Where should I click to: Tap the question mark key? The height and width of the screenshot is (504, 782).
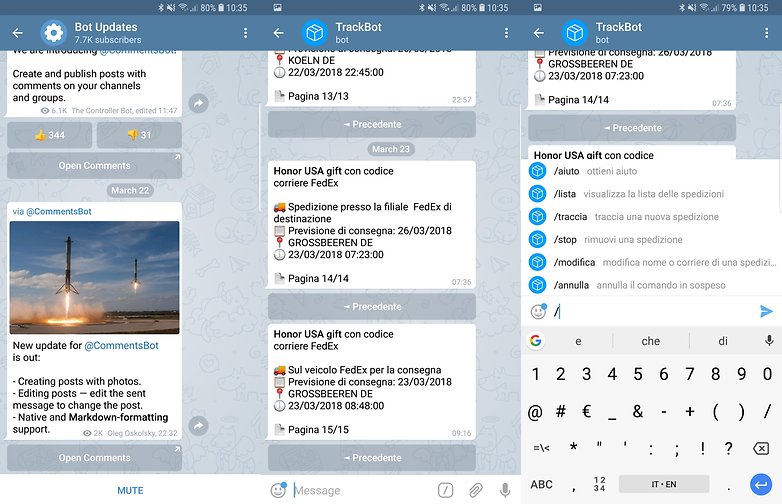tap(729, 448)
